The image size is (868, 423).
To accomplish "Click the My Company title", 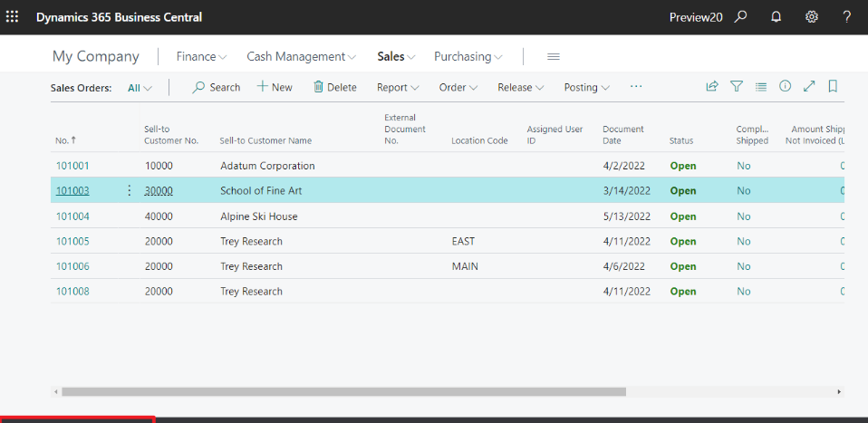I will point(96,56).
